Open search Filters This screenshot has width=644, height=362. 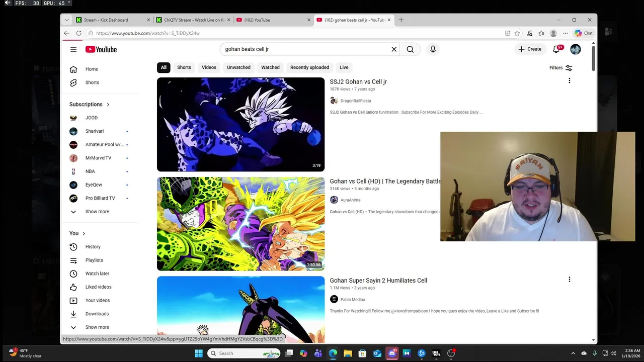coord(561,68)
